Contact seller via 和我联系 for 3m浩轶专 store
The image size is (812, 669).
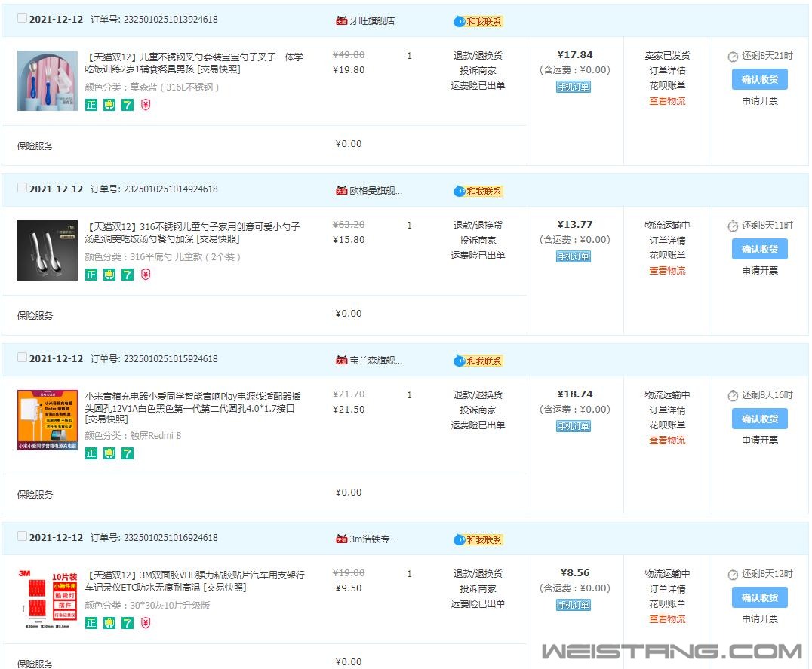point(478,539)
